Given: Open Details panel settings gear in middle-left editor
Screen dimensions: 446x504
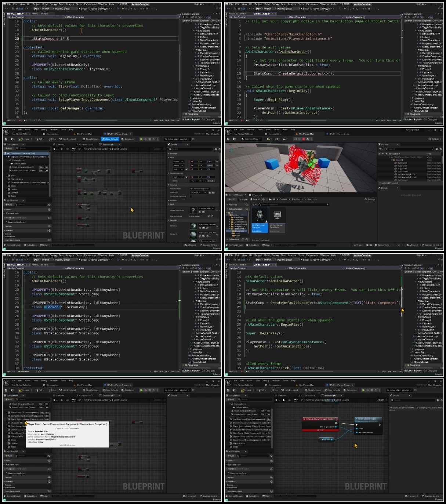Looking at the screenshot, I should 220,149.
